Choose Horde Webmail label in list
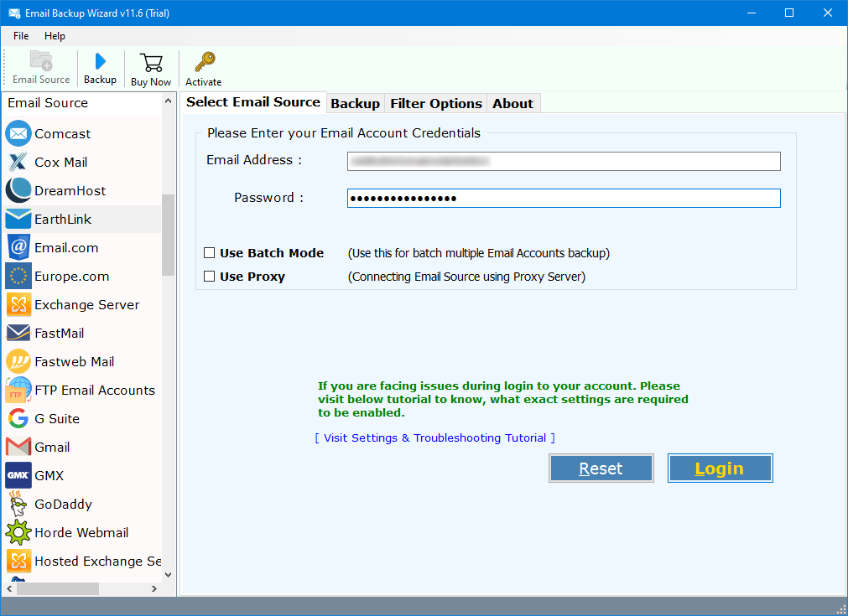 pyautogui.click(x=81, y=533)
